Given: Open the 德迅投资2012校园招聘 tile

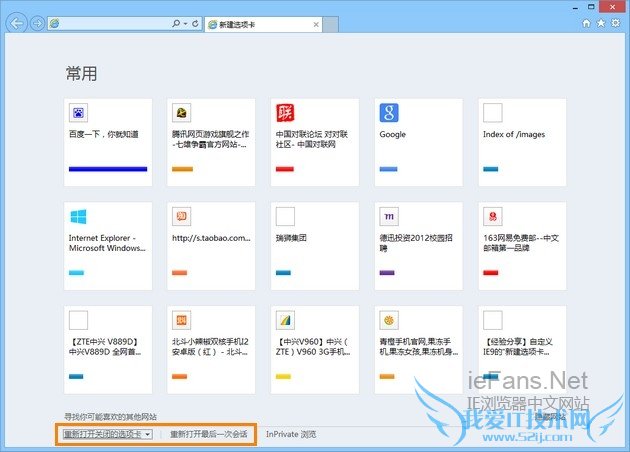Looking at the screenshot, I should [x=419, y=246].
